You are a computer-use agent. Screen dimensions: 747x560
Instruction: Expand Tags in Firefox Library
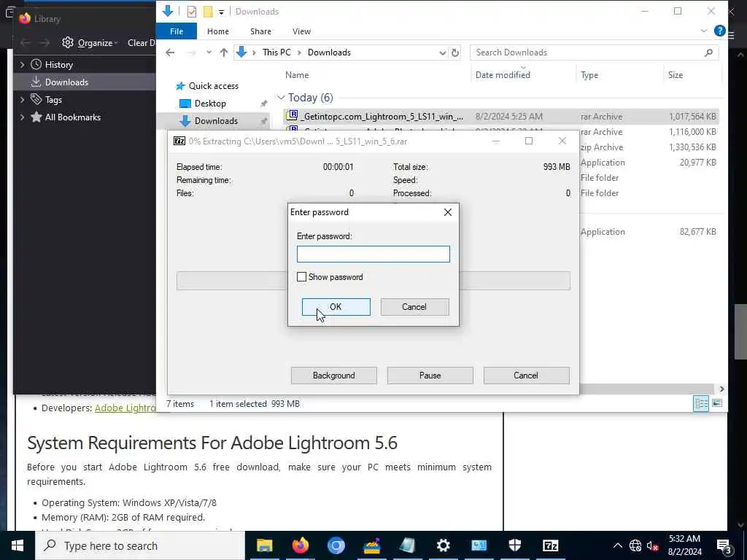point(22,99)
